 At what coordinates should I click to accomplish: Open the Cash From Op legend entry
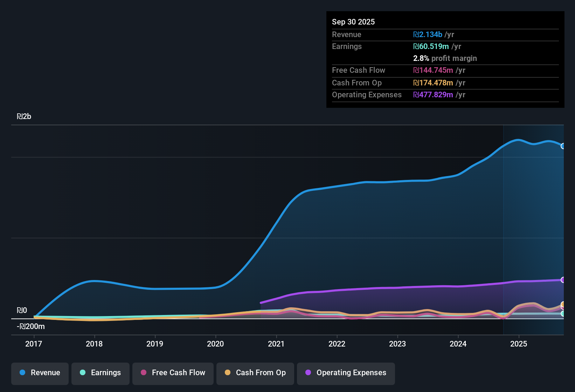[255, 373]
